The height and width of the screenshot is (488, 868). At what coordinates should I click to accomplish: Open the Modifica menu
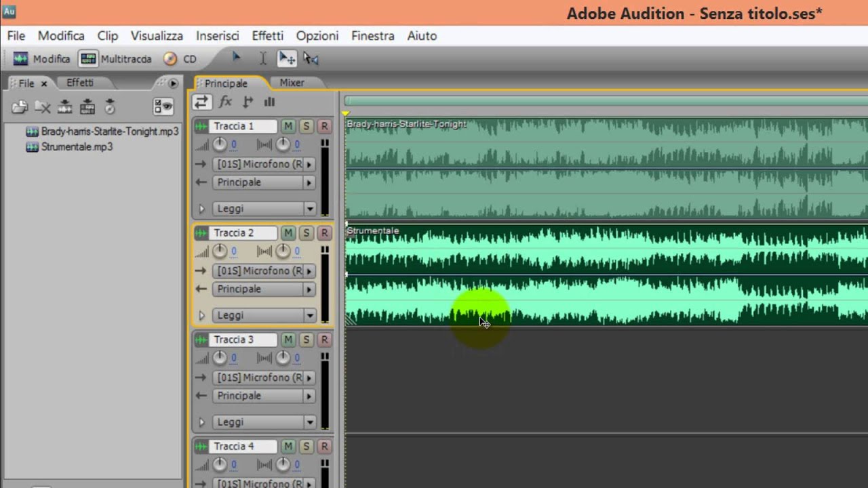tap(61, 36)
